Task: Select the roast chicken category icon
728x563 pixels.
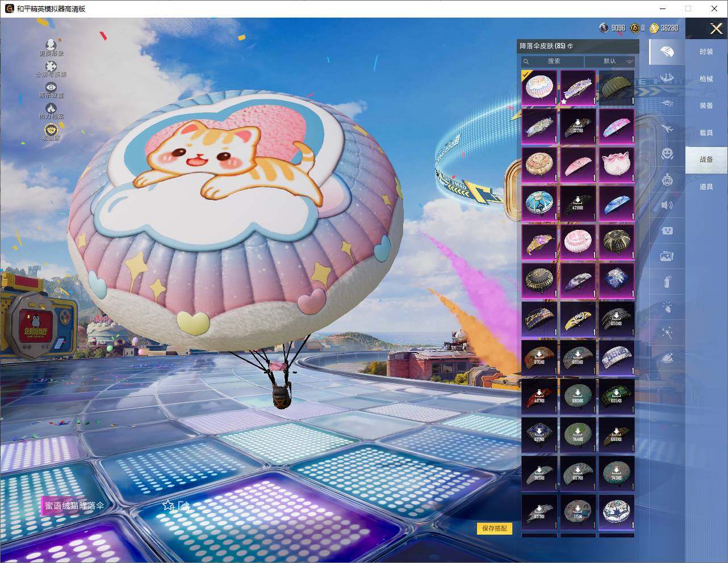Action: 667,358
